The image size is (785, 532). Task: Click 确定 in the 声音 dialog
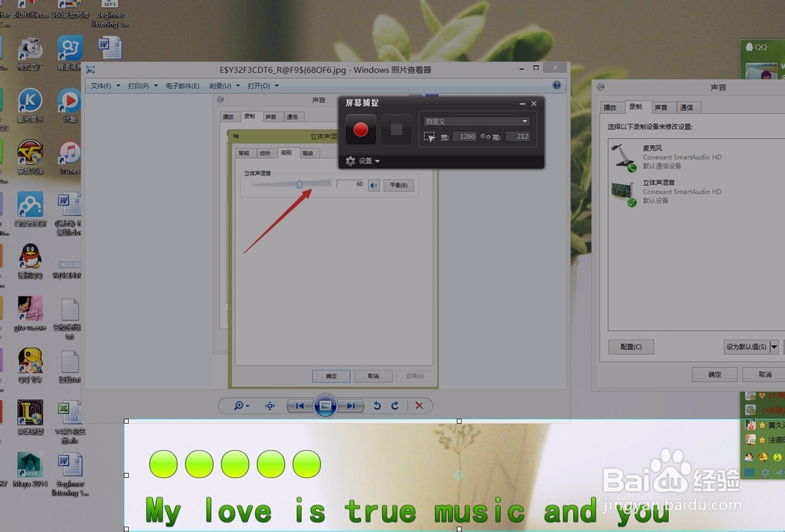(x=714, y=374)
